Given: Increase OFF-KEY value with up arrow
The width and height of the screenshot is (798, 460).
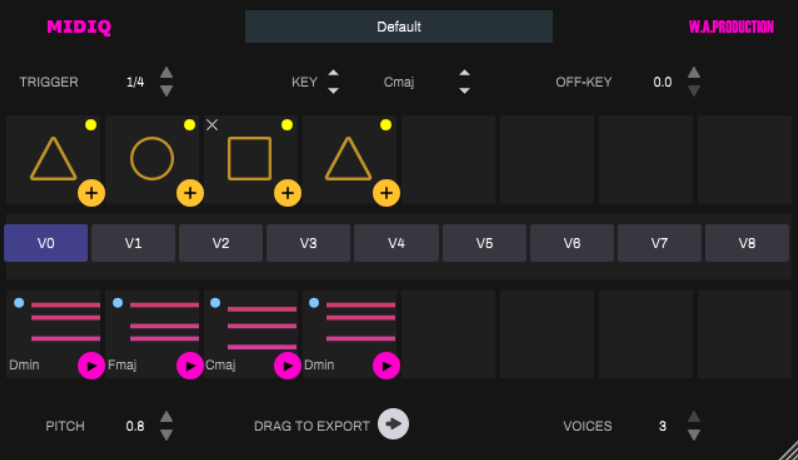Looking at the screenshot, I should pos(694,72).
